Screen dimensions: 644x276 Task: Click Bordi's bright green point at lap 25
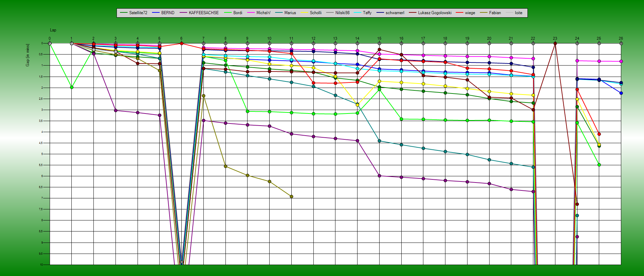pyautogui.click(x=599, y=165)
